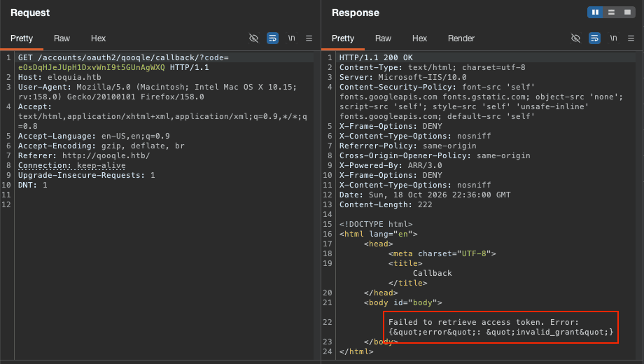Open Request pane options menu
This screenshot has height=364, width=644.
pyautogui.click(x=309, y=38)
